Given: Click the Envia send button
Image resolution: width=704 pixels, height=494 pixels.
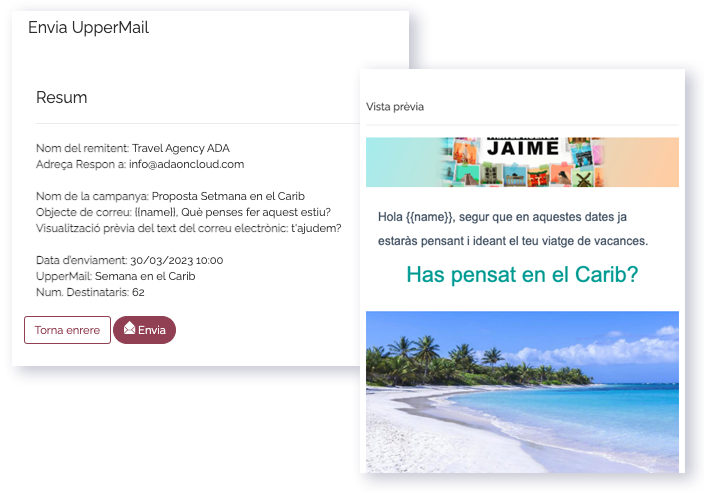Looking at the screenshot, I should 144,330.
